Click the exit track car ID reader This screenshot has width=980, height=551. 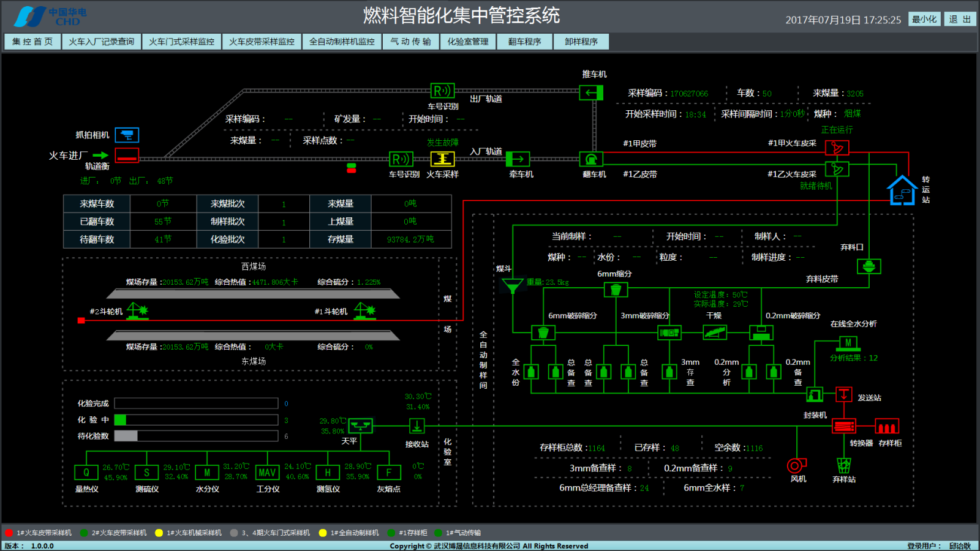coord(442,91)
